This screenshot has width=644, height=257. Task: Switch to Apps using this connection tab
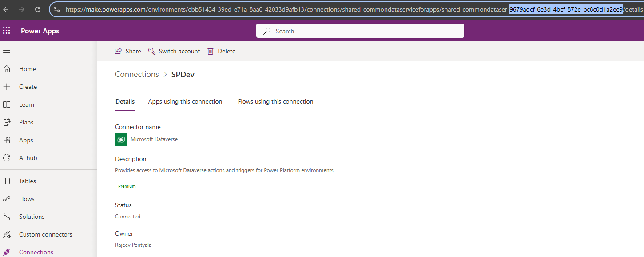coord(185,101)
